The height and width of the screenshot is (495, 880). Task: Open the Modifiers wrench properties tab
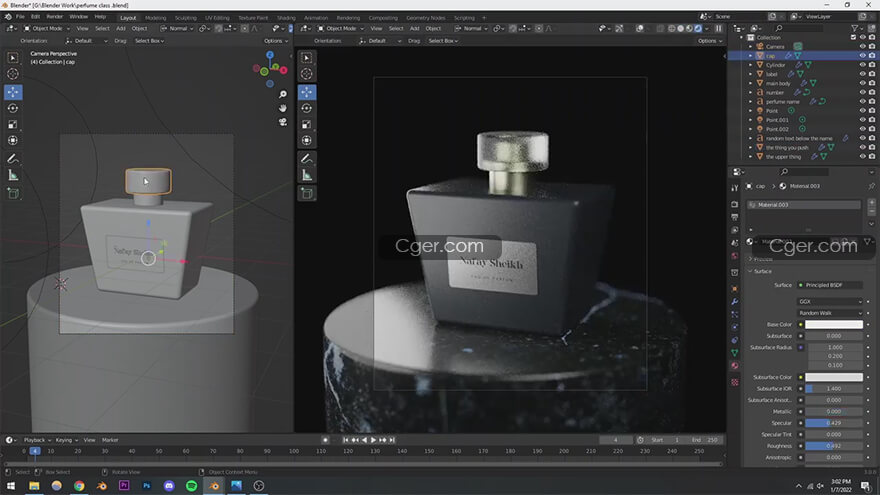pyautogui.click(x=735, y=302)
